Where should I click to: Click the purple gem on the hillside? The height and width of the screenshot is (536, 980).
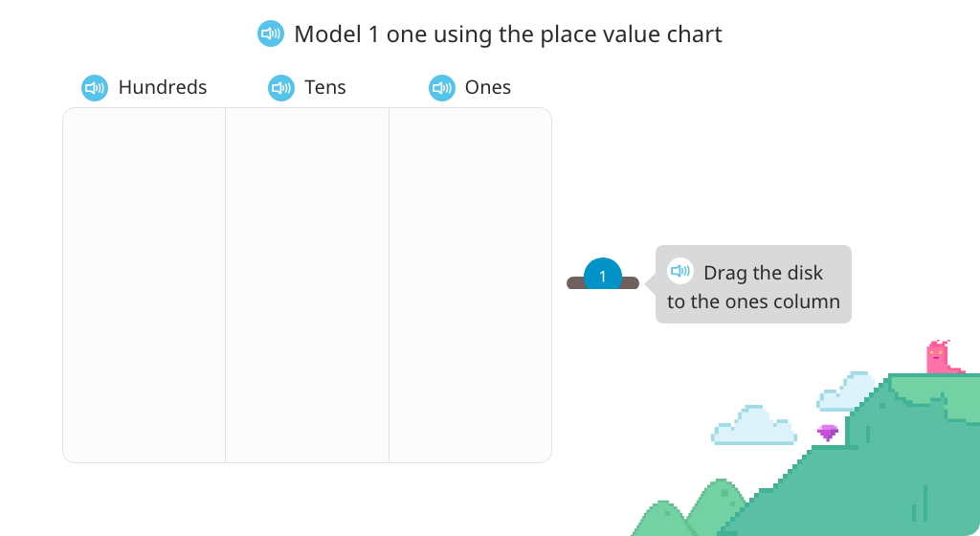(828, 433)
